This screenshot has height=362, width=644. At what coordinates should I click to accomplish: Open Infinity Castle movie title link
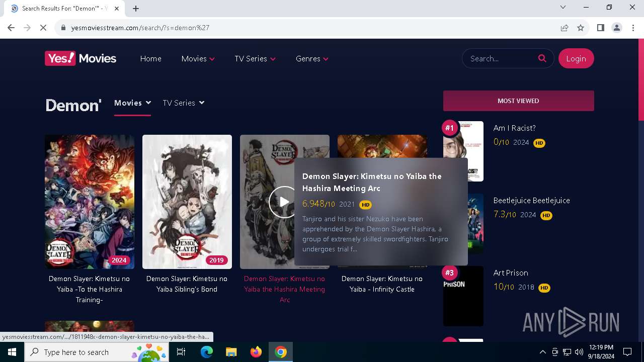[382, 284]
